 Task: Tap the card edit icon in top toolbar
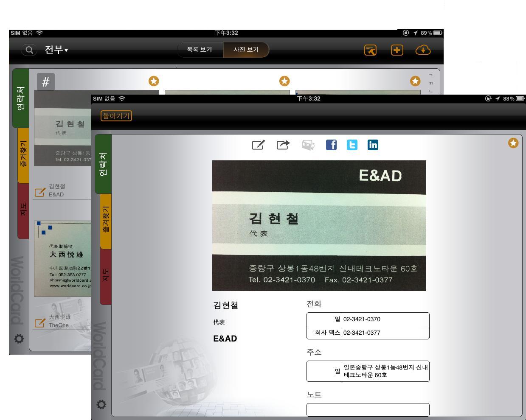pyautogui.click(x=370, y=50)
